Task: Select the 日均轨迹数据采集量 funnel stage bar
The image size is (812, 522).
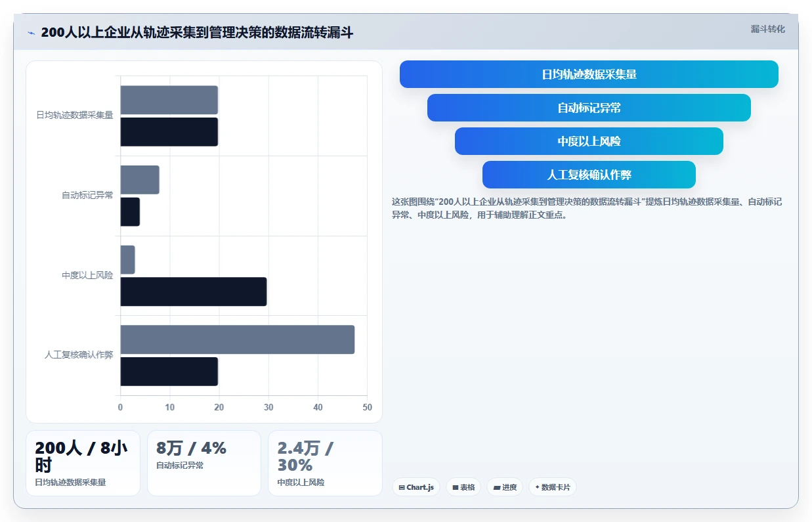Action: click(x=589, y=74)
